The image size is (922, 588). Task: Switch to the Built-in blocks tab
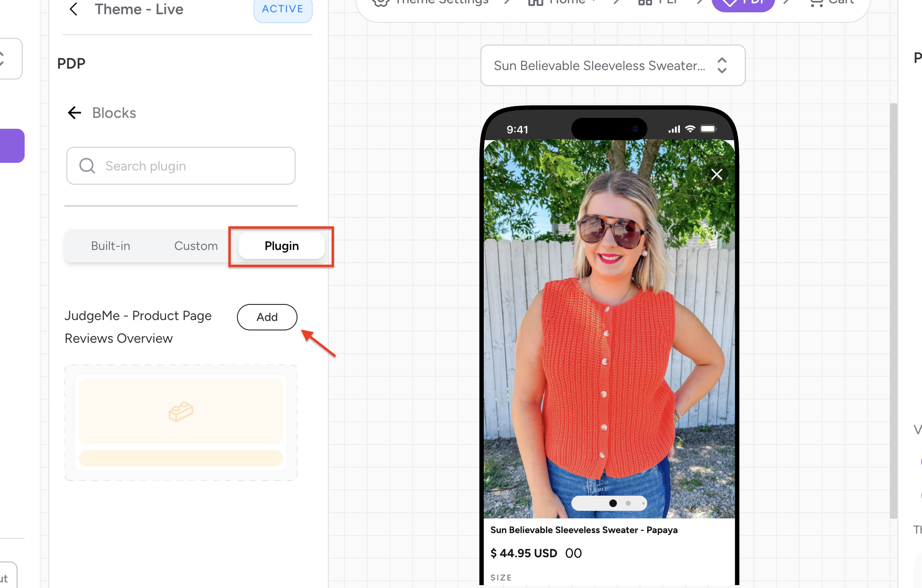pyautogui.click(x=110, y=246)
